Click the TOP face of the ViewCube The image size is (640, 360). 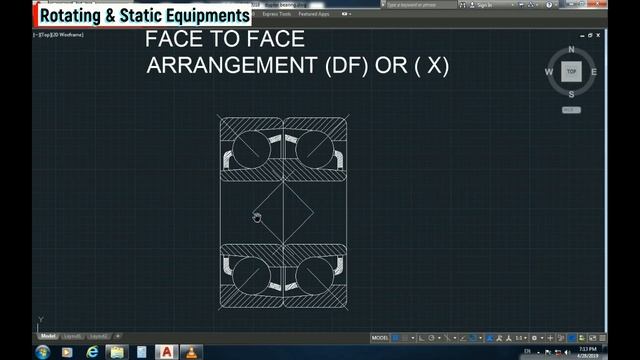click(571, 71)
